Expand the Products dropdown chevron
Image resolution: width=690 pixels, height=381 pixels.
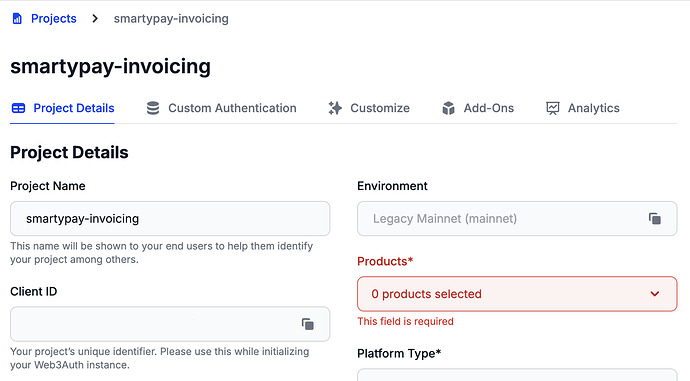(x=655, y=294)
